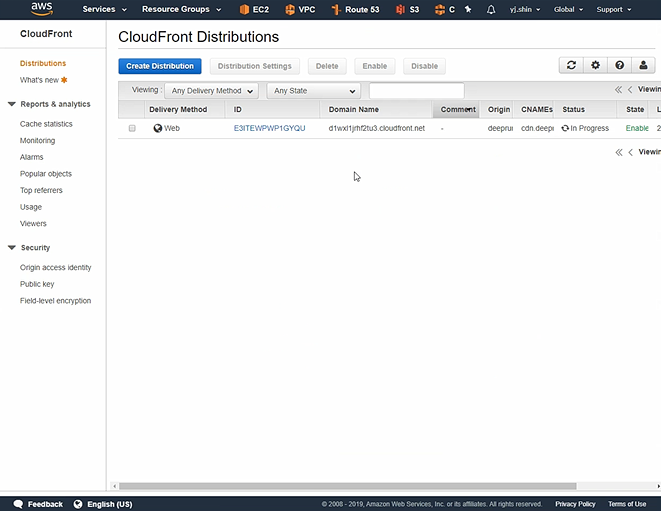Click the Create Distribution button
Image resolution: width=661 pixels, height=511 pixels.
click(x=160, y=66)
